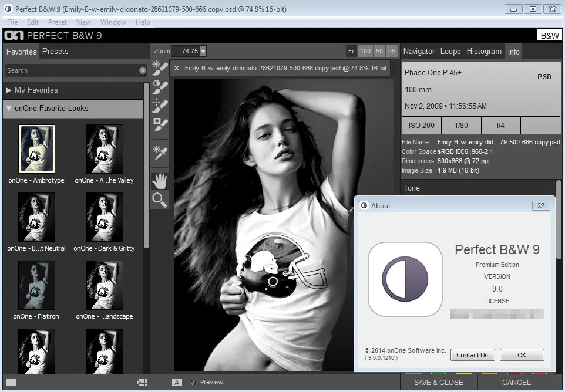This screenshot has height=392, width=565.
Task: Toggle the A mask view button
Action: pyautogui.click(x=177, y=382)
